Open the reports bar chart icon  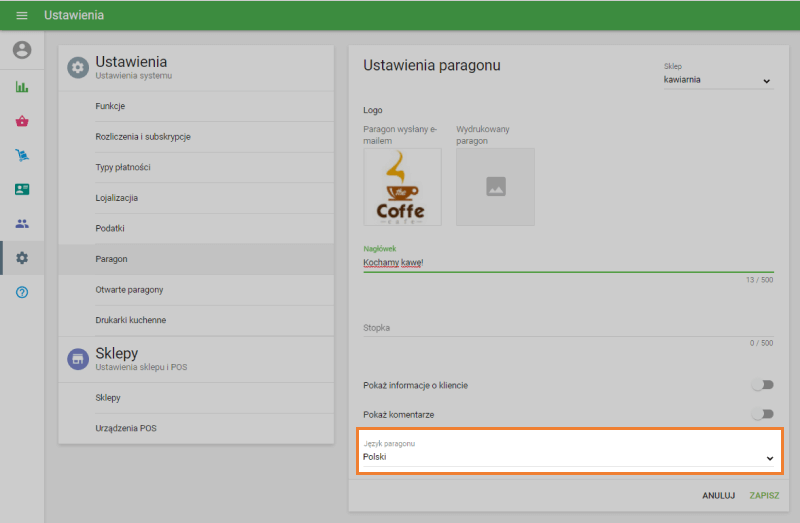(x=22, y=87)
